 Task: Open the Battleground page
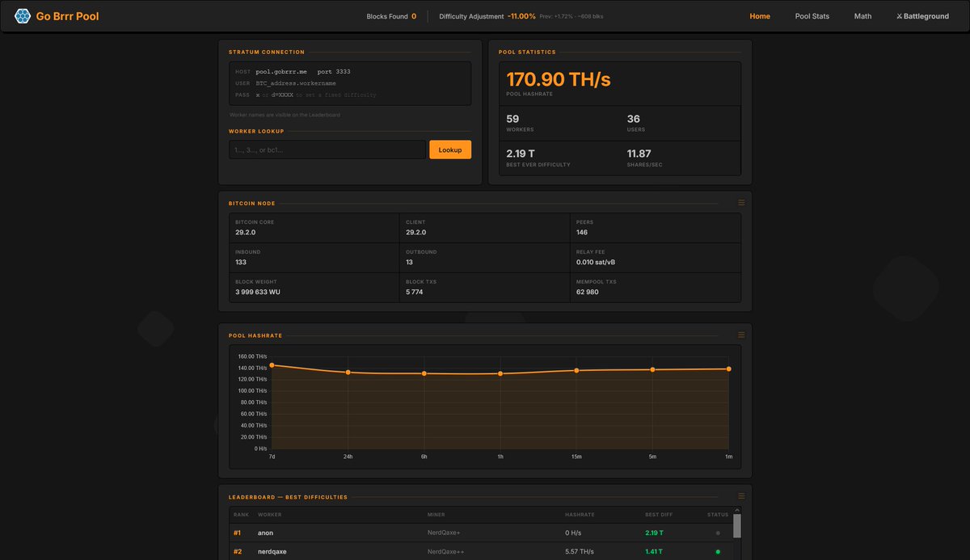point(922,16)
